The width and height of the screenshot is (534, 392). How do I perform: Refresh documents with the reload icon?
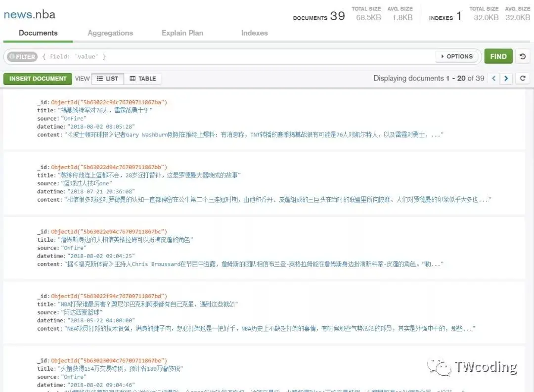[523, 78]
